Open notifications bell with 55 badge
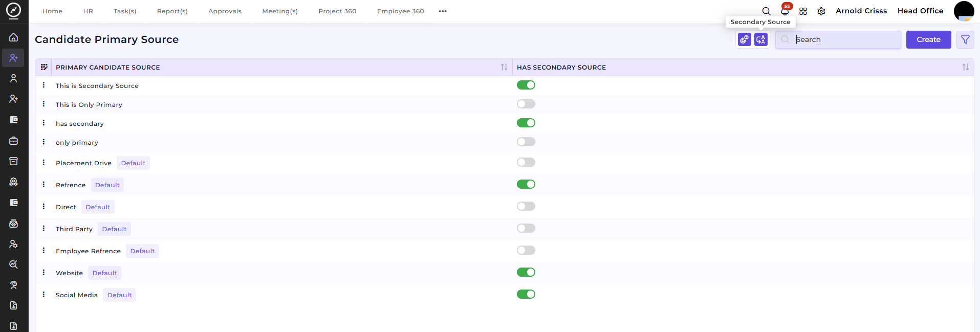980x332 pixels. [x=785, y=11]
